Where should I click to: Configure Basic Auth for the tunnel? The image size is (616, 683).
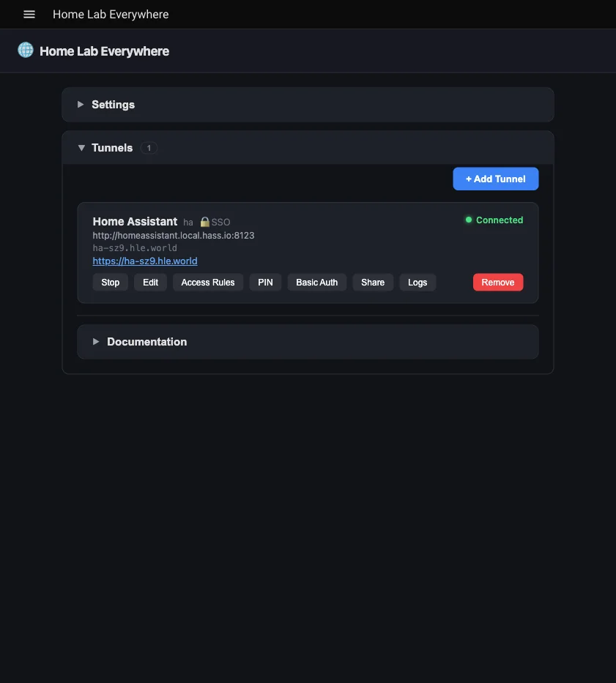tap(316, 282)
